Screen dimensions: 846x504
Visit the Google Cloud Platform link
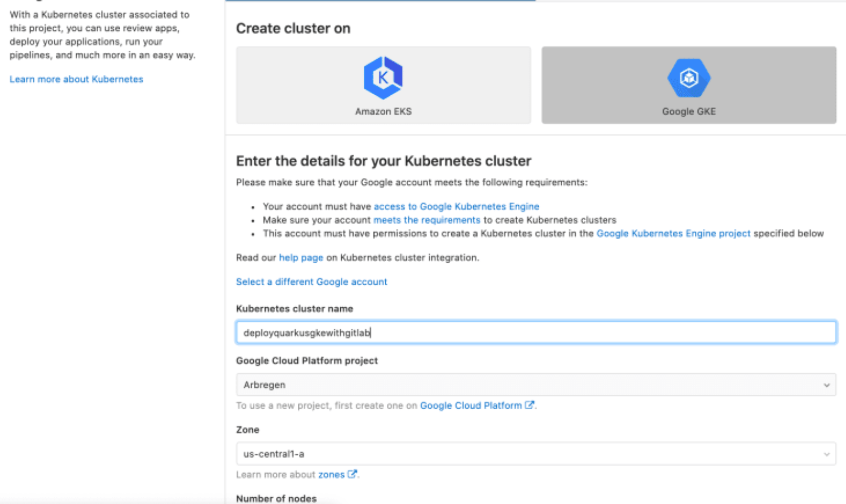coord(470,405)
